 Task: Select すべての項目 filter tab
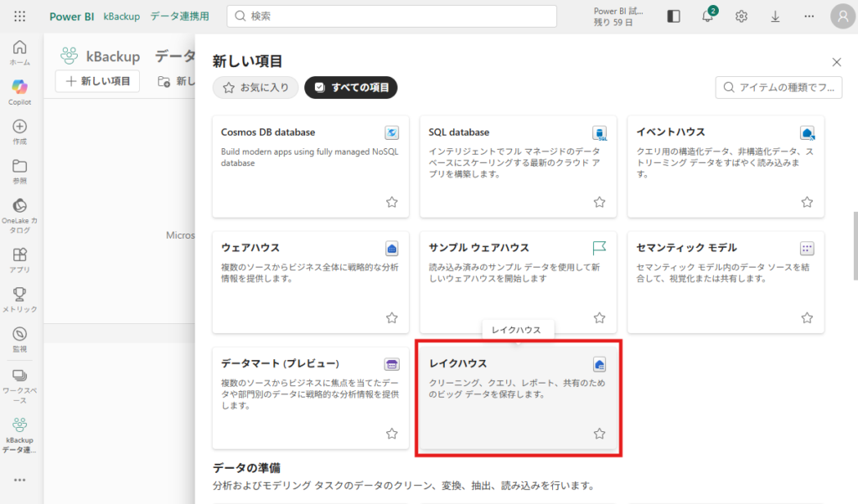(351, 87)
